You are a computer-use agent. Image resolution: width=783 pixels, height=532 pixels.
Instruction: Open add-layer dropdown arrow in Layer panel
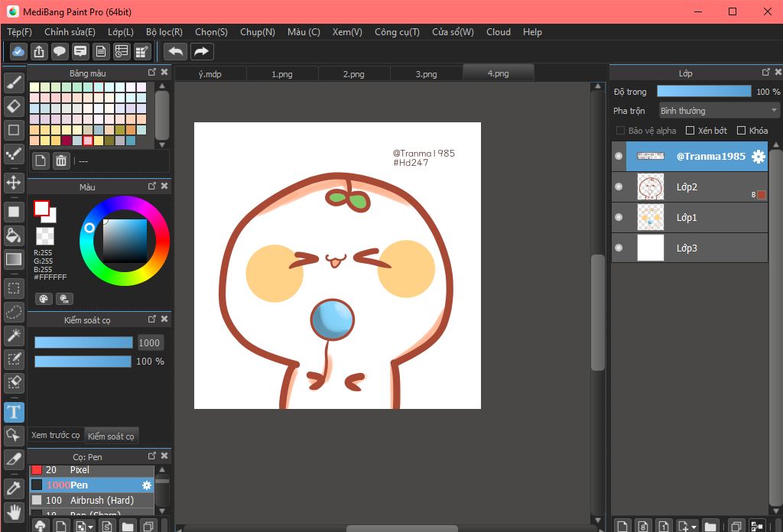[694, 527]
